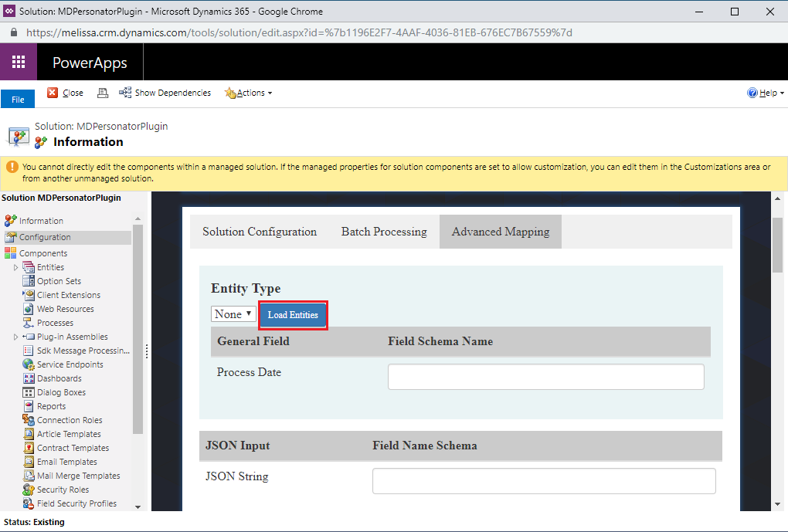
Task: Expand the Plug-in Assemblies tree node
Action: pyautogui.click(x=15, y=337)
